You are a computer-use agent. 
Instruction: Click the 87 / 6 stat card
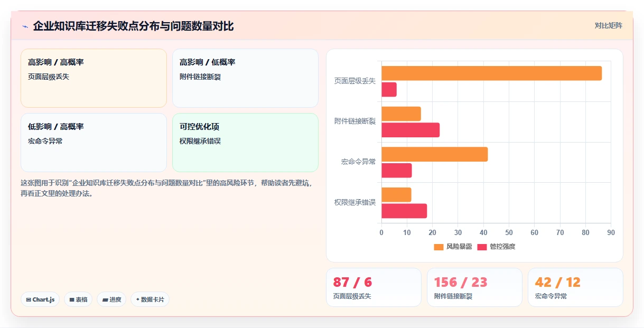coord(374,287)
